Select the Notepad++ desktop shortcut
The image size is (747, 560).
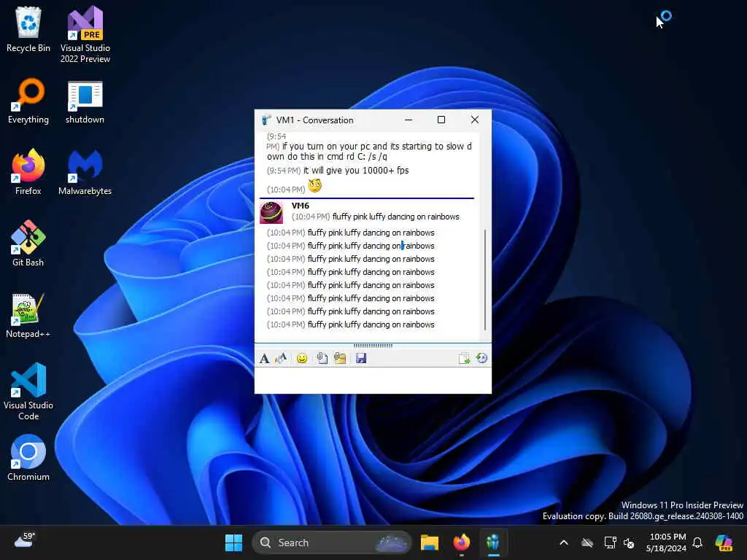(x=28, y=315)
